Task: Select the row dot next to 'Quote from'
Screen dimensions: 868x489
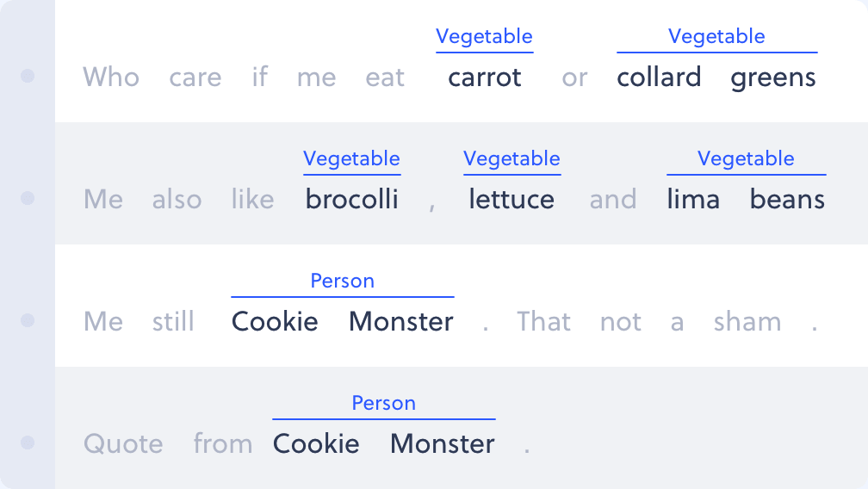Action: pos(28,443)
